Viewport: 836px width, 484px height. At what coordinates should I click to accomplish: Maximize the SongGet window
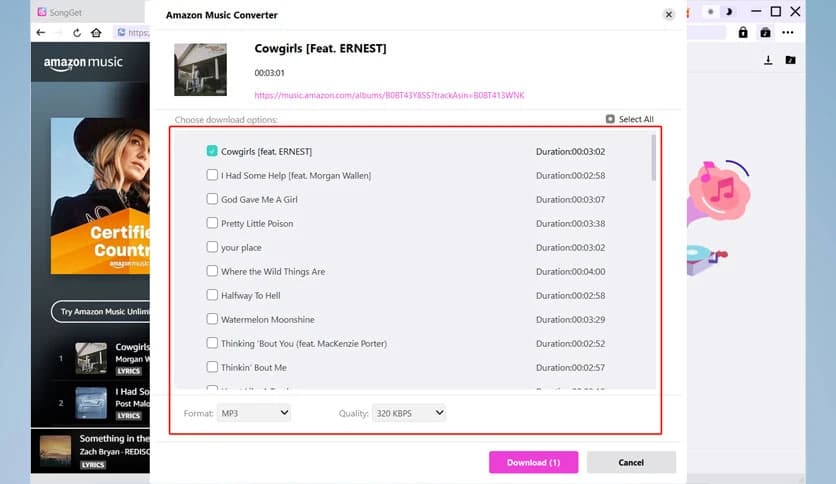[x=776, y=11]
